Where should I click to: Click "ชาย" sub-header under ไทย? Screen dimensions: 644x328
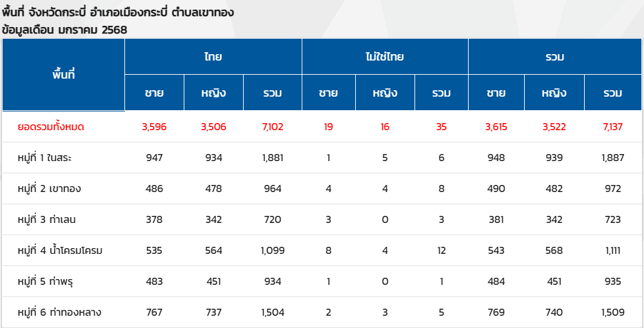(154, 93)
